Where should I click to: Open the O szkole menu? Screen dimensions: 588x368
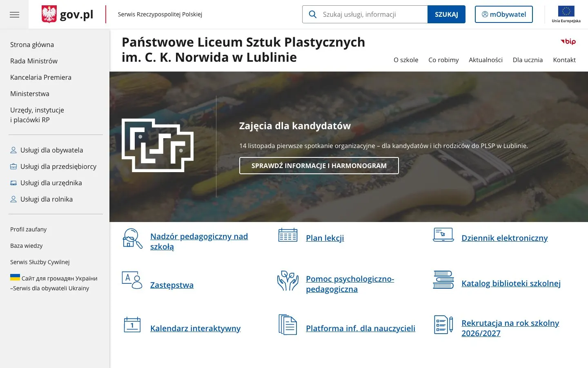coord(406,60)
